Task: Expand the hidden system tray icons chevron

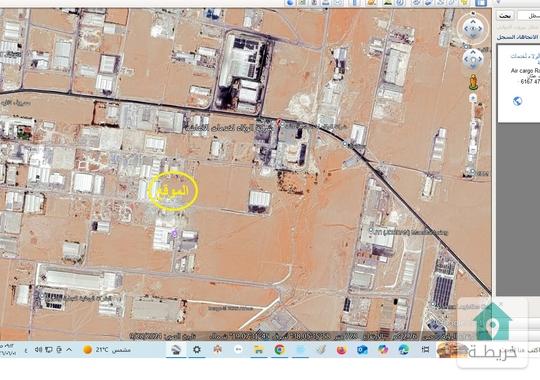Action: pyautogui.click(x=69, y=350)
